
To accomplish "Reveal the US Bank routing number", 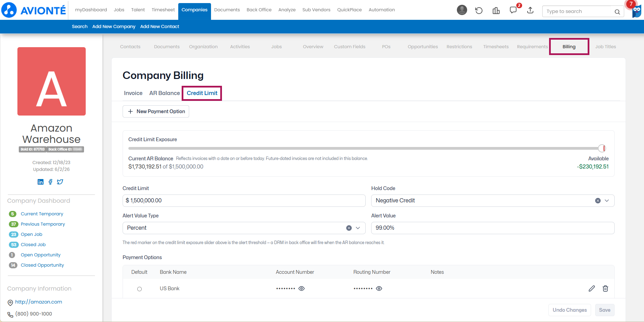I will 379,289.
